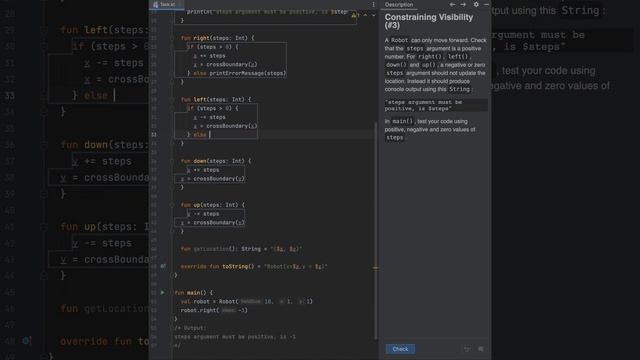This screenshot has height=360, width=640.
Task: Click the yellow warning inspection icon
Action: pyautogui.click(x=354, y=15)
